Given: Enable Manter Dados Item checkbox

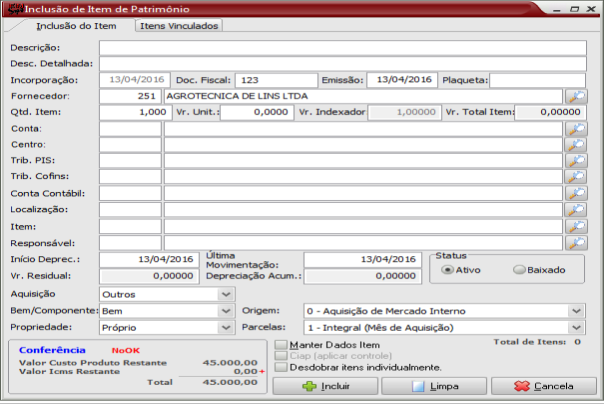Looking at the screenshot, I should click(x=281, y=345).
